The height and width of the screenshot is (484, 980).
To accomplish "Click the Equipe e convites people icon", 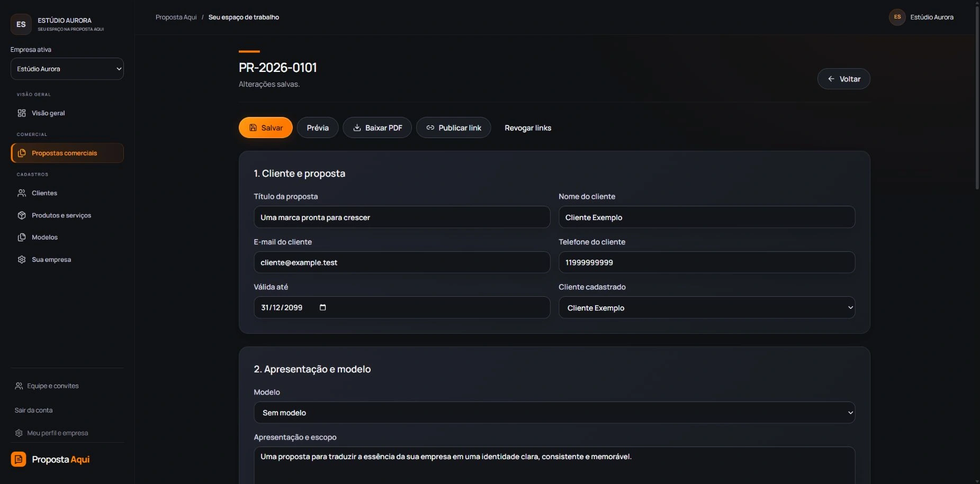I will click(19, 386).
